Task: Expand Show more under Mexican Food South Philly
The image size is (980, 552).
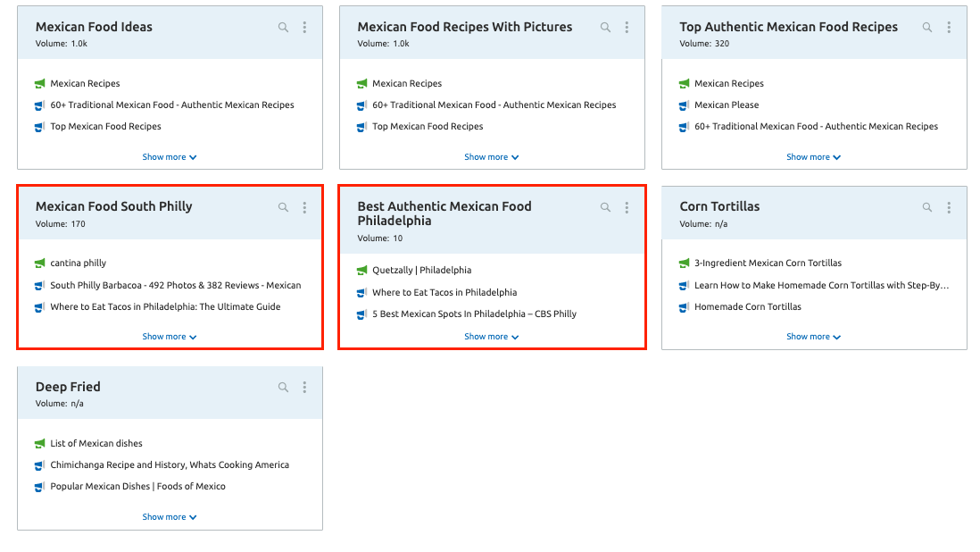Action: tap(169, 337)
